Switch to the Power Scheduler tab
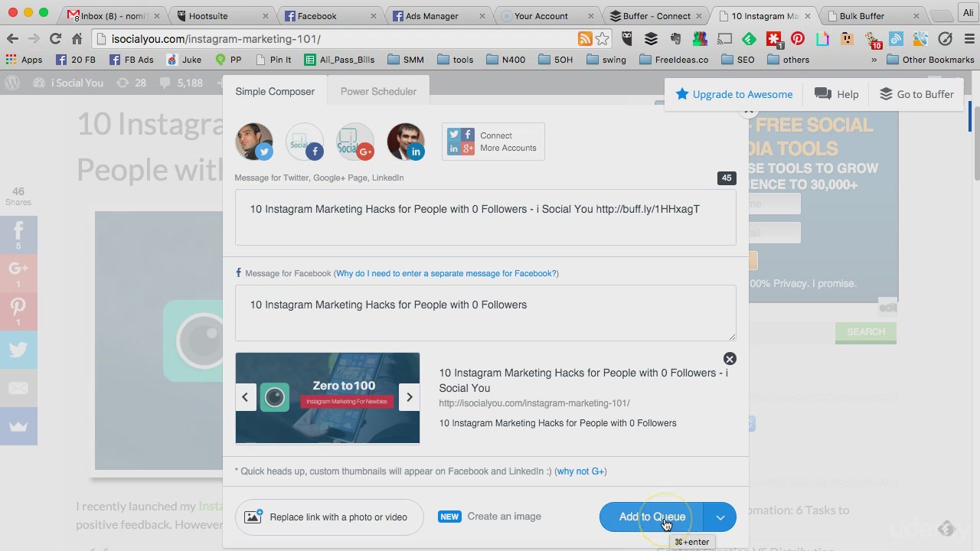Viewport: 980px width, 551px height. [378, 91]
